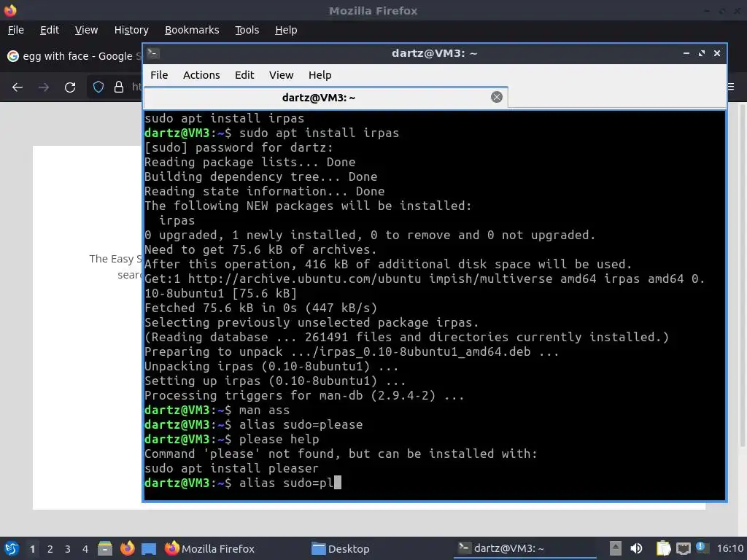Launch Firefox from the taskbar quick launcher
The image size is (747, 560).
(x=127, y=548)
